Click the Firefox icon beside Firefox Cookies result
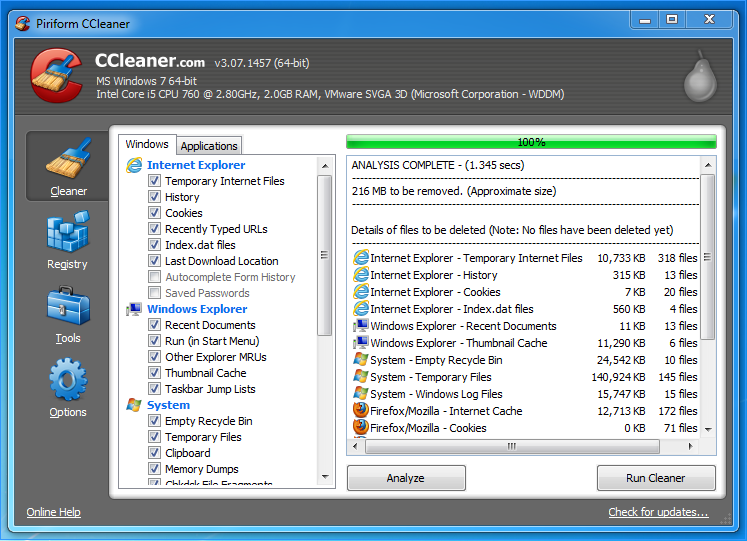Viewport: 747px width, 541px height. click(x=361, y=427)
